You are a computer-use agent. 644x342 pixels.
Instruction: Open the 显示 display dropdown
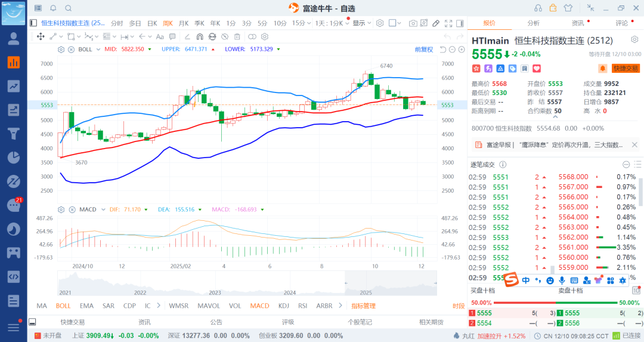[x=362, y=23]
